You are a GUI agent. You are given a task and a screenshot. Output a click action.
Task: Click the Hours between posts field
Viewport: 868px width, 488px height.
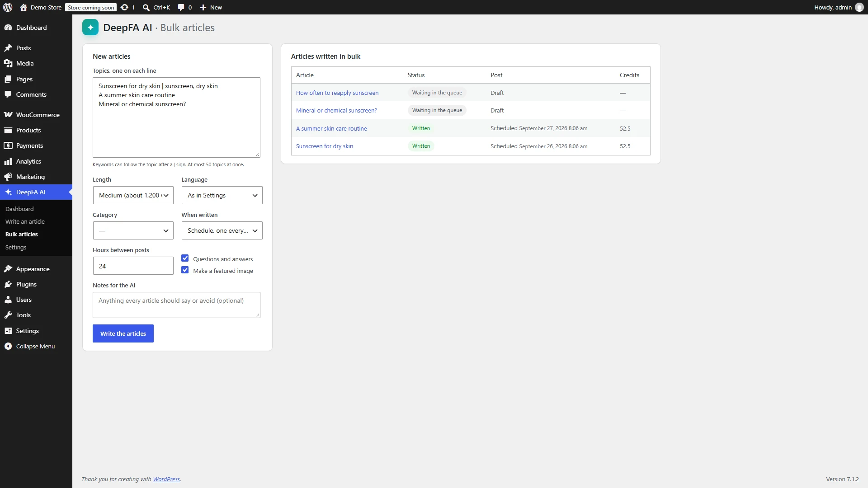pyautogui.click(x=133, y=266)
